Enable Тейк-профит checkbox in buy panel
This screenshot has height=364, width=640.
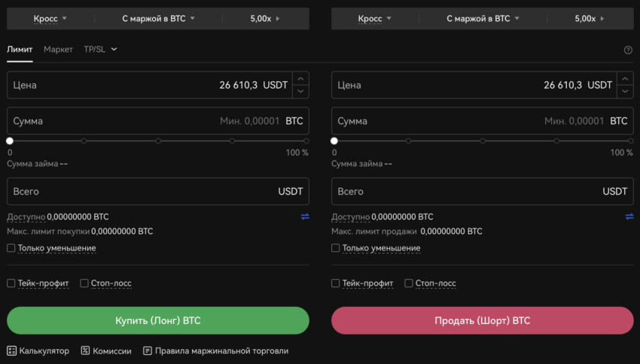(11, 283)
